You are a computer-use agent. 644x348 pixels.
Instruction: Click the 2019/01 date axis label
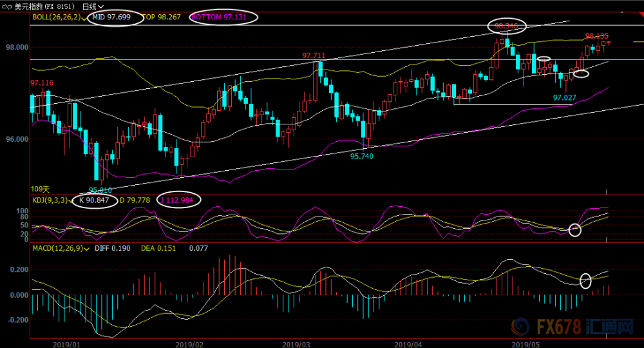(x=66, y=344)
